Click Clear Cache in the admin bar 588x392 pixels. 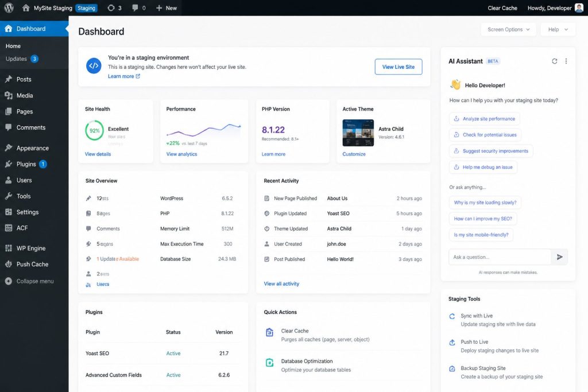point(502,8)
